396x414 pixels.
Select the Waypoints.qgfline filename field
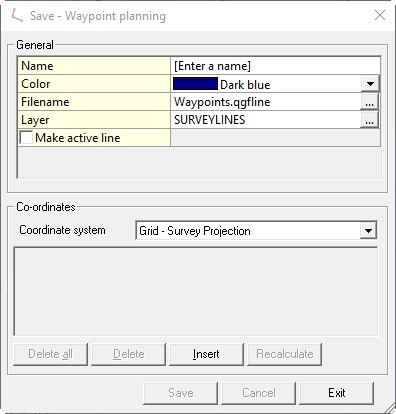[266, 101]
